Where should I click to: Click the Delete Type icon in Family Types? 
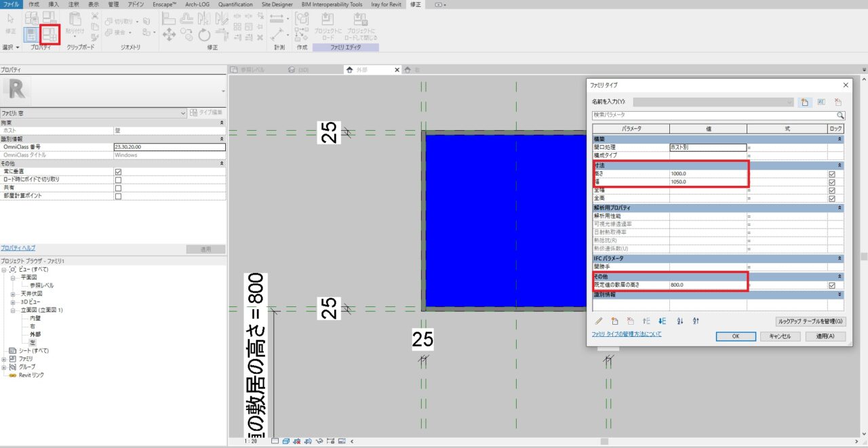tap(837, 102)
